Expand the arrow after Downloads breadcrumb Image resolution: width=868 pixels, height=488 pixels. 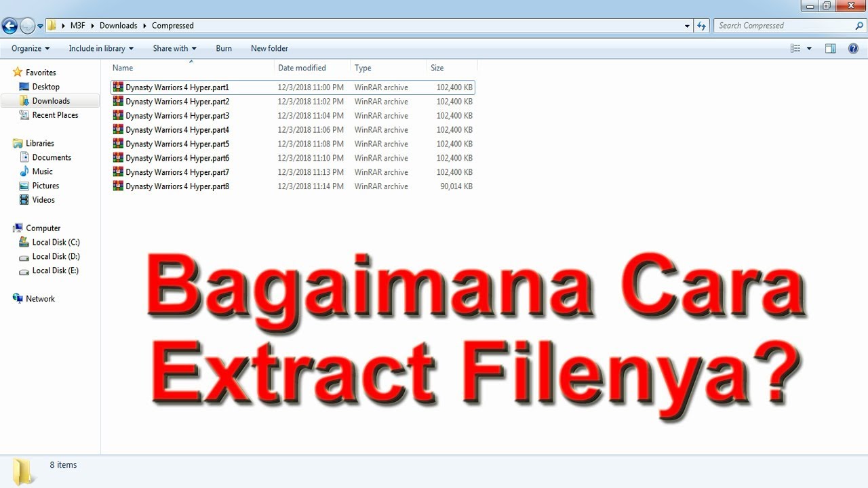coord(144,26)
